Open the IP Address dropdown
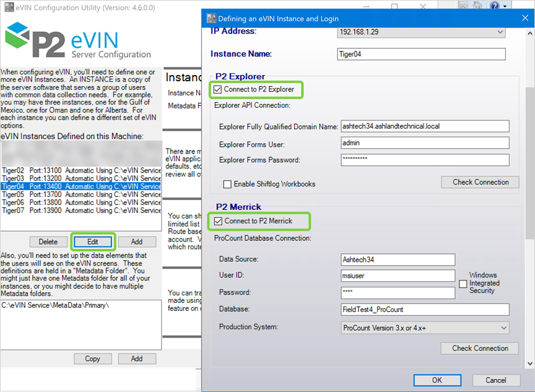This screenshot has width=535, height=392. 500,32
